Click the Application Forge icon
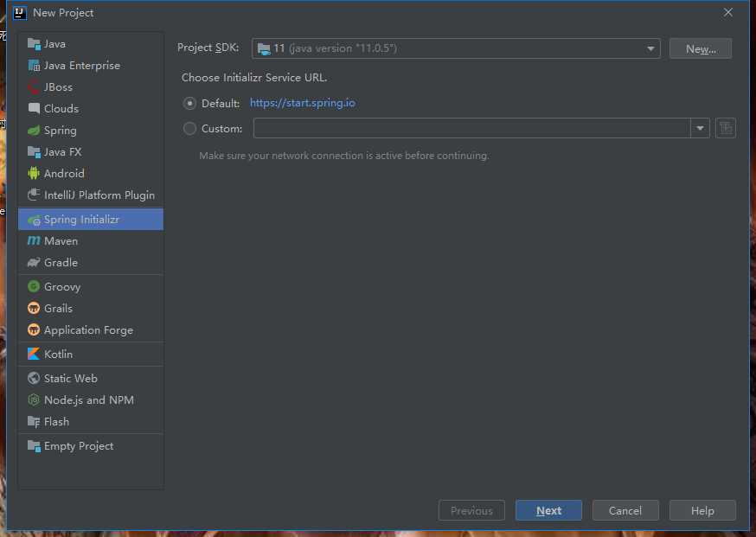756x537 pixels. 34,330
